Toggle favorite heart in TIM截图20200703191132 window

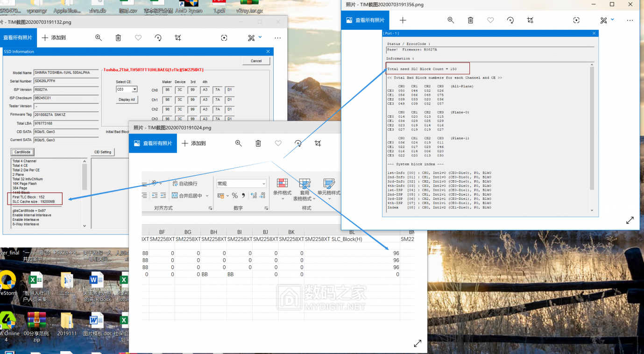pyautogui.click(x=138, y=38)
